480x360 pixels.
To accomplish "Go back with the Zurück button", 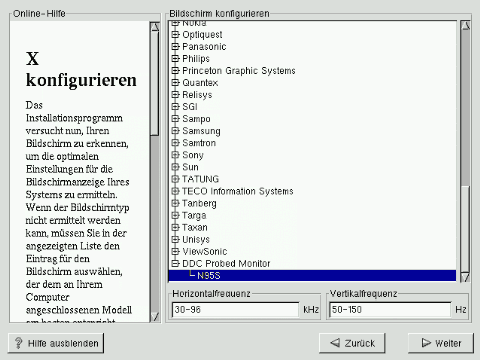I will click(x=352, y=343).
